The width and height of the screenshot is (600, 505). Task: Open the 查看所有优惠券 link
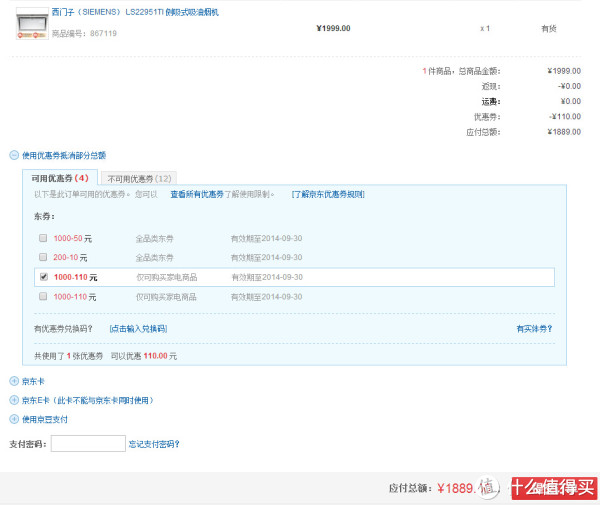click(x=197, y=194)
